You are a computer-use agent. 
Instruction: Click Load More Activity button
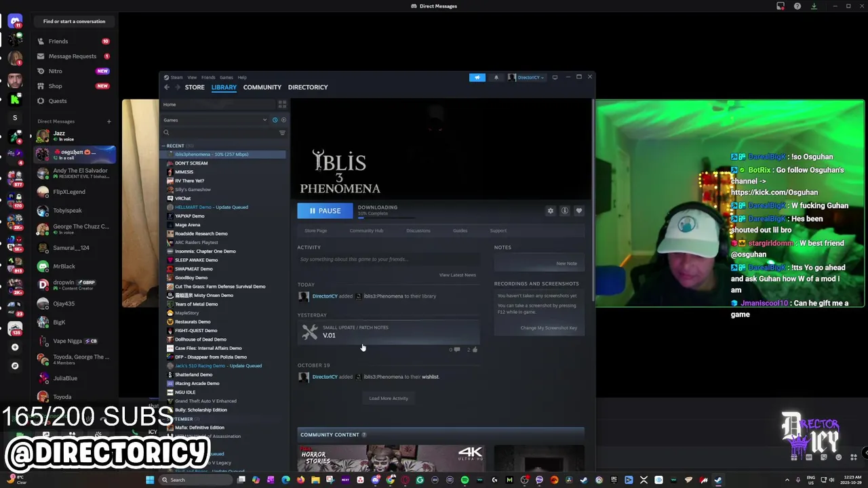point(389,399)
